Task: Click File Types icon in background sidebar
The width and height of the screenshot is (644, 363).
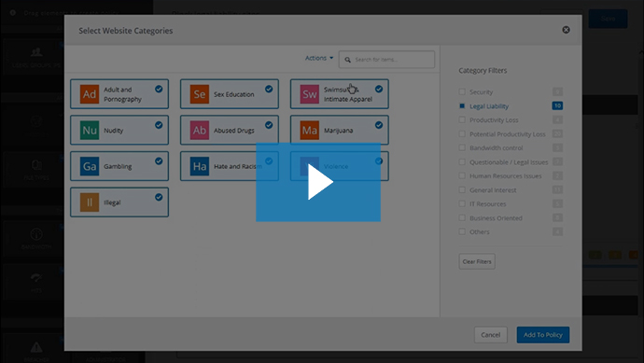Action: (x=36, y=164)
